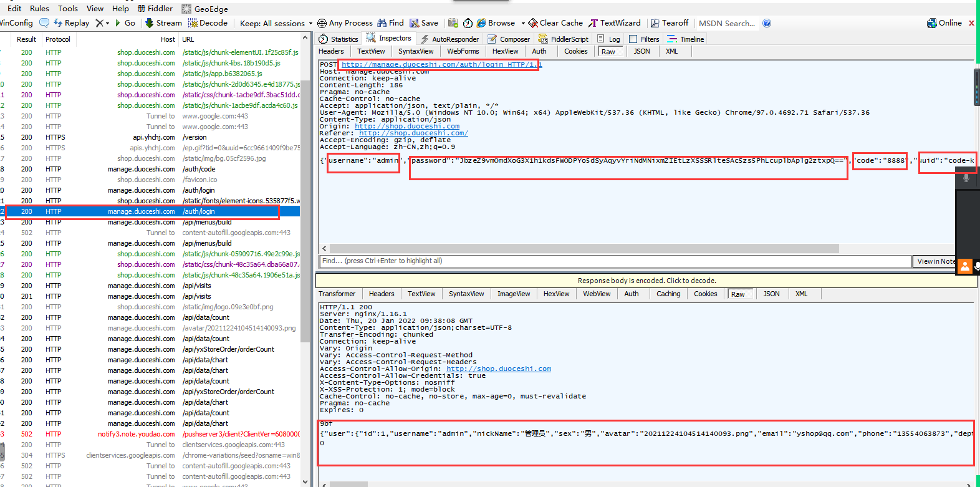This screenshot has width=980, height=487.
Task: Click View in Notepad button
Action: pyautogui.click(x=934, y=261)
